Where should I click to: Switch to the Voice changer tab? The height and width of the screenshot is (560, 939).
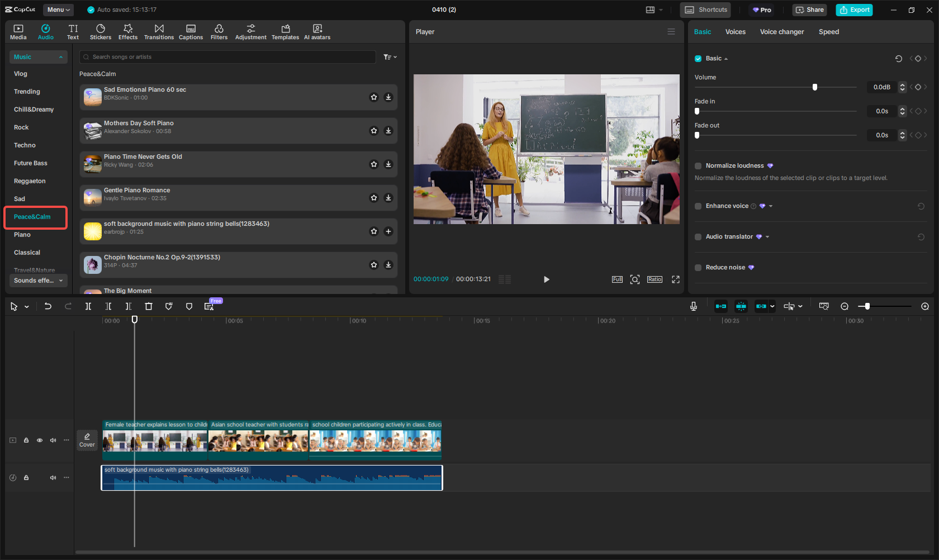click(x=781, y=32)
